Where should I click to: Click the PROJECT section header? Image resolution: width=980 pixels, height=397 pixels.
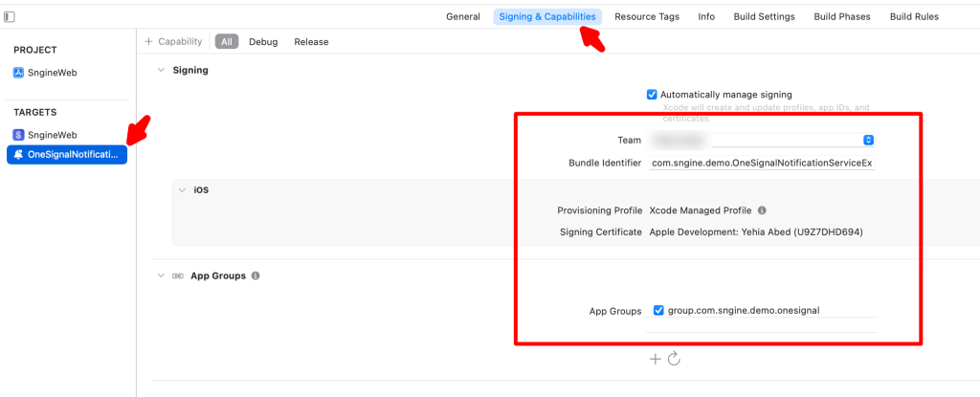pos(35,50)
